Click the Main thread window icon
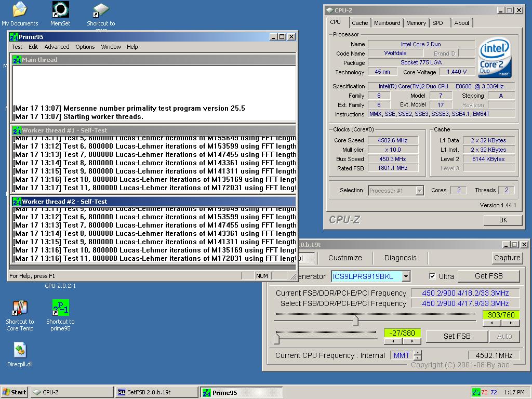 pos(17,60)
